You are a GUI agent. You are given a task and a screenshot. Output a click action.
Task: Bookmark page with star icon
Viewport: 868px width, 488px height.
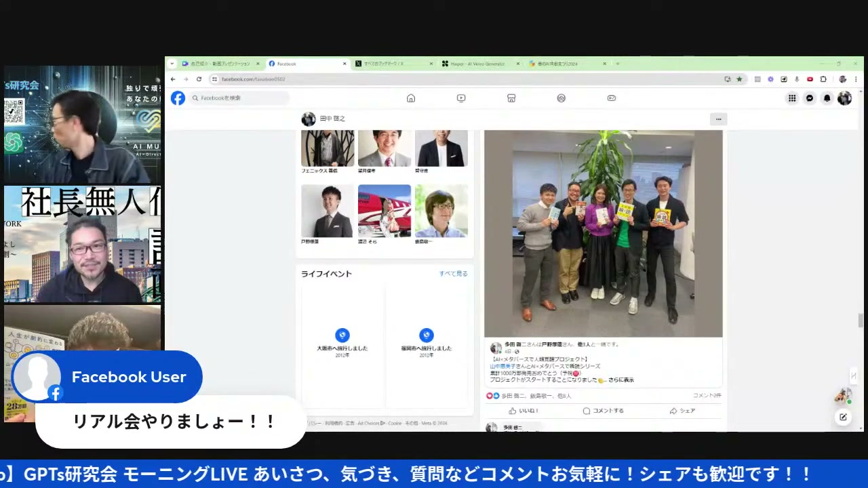(739, 79)
